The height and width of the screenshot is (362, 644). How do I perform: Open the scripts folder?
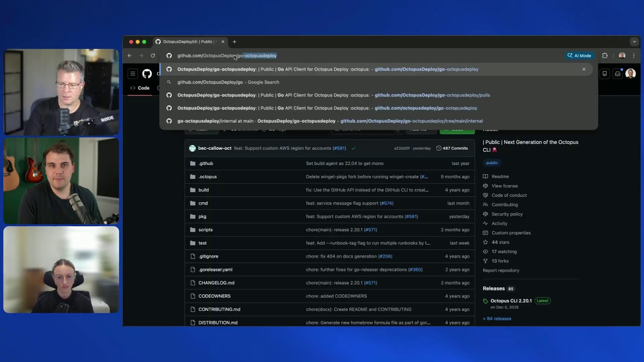coord(205,230)
